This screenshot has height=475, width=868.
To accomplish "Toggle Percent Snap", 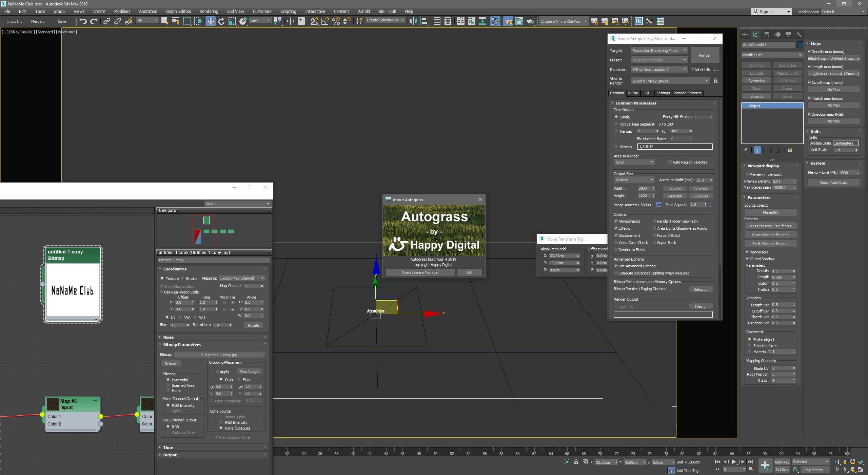I will pyautogui.click(x=336, y=21).
